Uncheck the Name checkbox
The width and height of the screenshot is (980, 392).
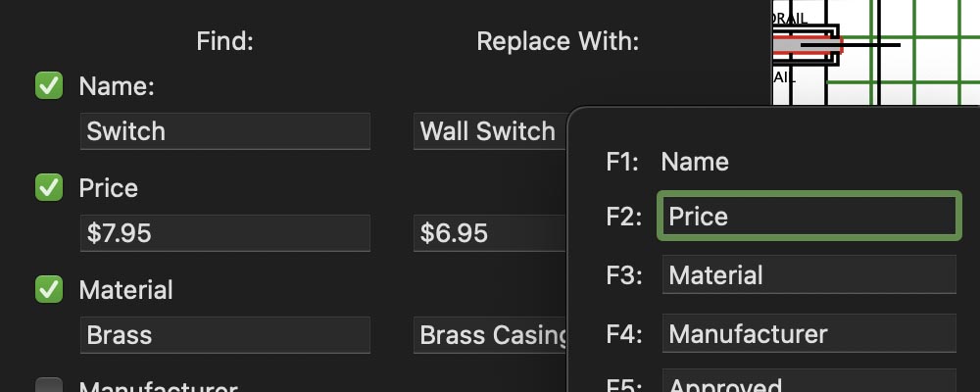pyautogui.click(x=49, y=86)
